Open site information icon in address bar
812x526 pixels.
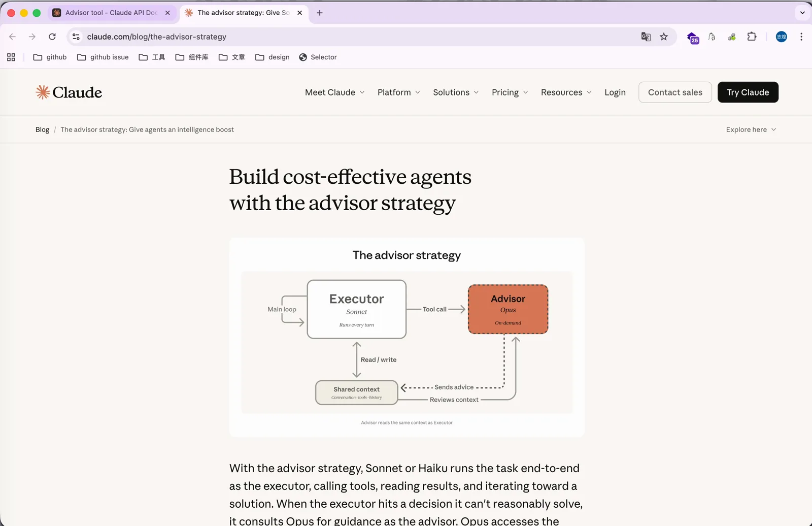76,37
